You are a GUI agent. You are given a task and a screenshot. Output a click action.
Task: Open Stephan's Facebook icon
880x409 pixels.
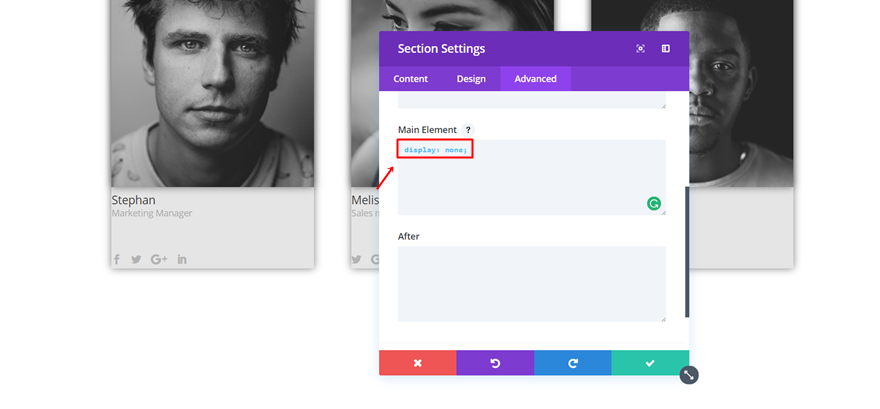pyautogui.click(x=116, y=259)
